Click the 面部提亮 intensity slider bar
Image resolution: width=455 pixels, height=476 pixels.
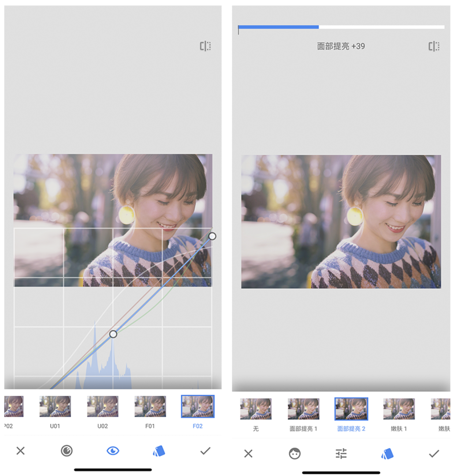pyautogui.click(x=341, y=27)
